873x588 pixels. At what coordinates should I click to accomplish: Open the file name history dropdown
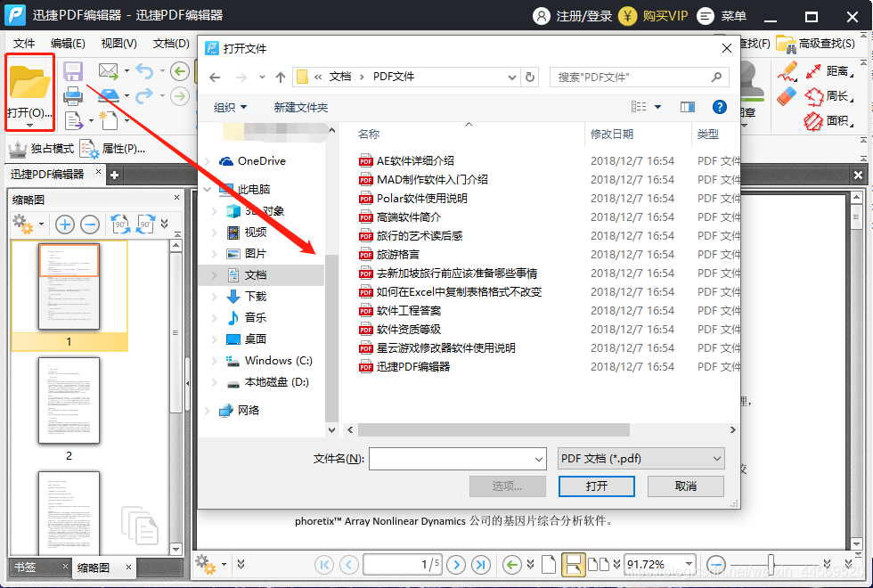click(x=538, y=460)
